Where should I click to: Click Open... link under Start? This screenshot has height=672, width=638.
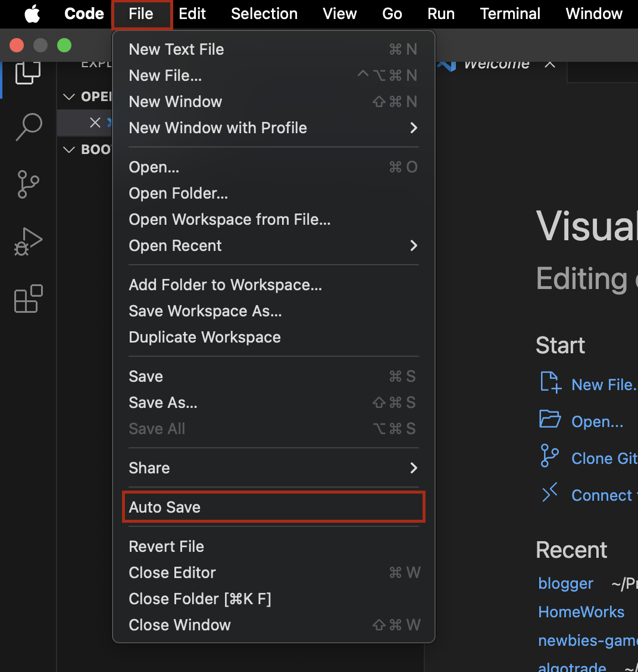pos(598,422)
